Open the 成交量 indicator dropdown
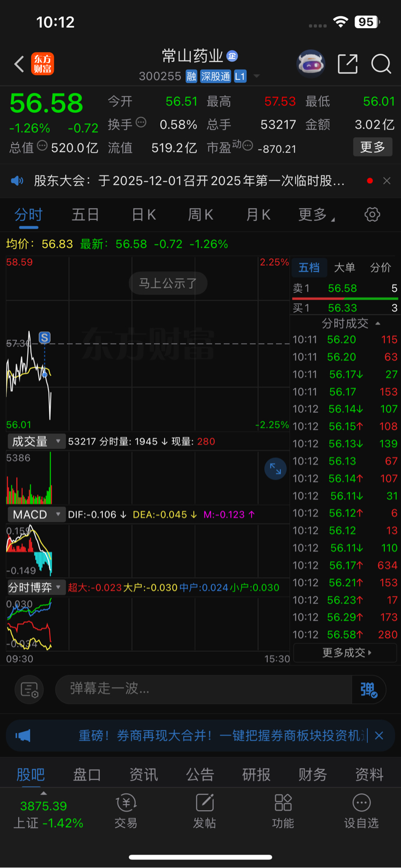This screenshot has width=401, height=868. (36, 442)
